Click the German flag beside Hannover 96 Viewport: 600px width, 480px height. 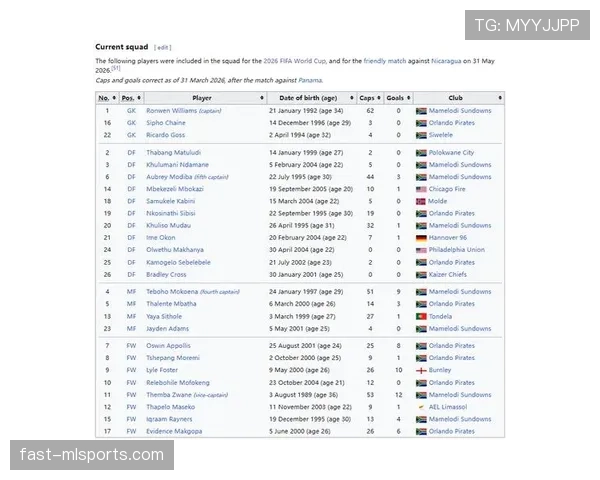tap(421, 238)
